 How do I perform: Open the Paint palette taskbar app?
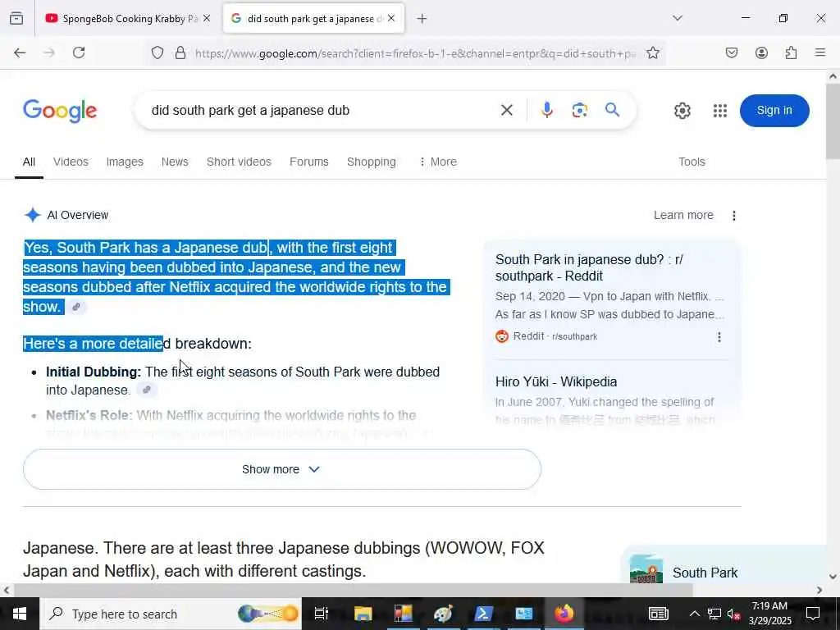coord(443,614)
